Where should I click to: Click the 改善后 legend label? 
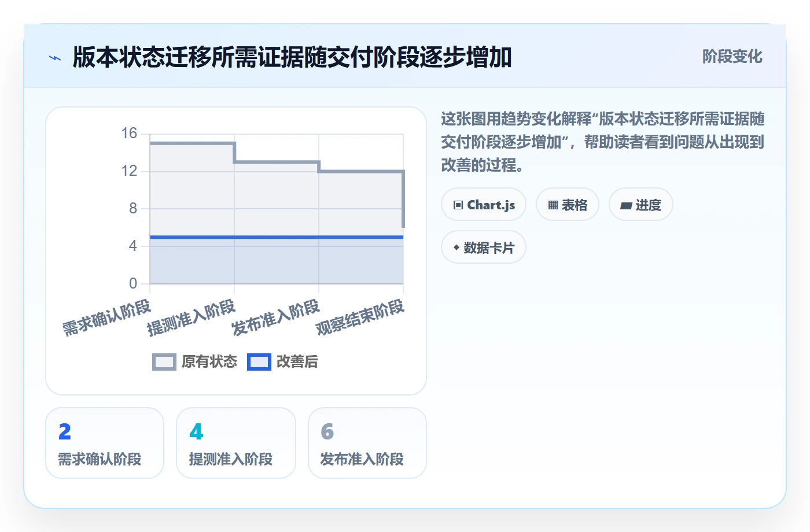[x=297, y=362]
